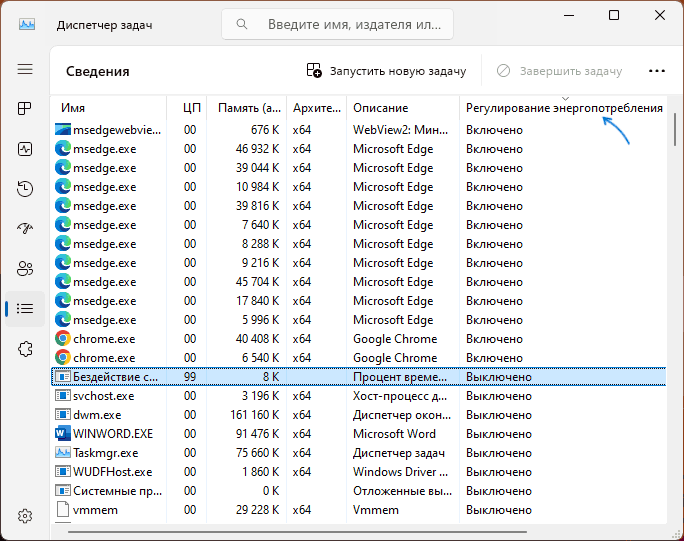This screenshot has height=541, width=684.
Task: Click CPU value 99
Action: (190, 377)
